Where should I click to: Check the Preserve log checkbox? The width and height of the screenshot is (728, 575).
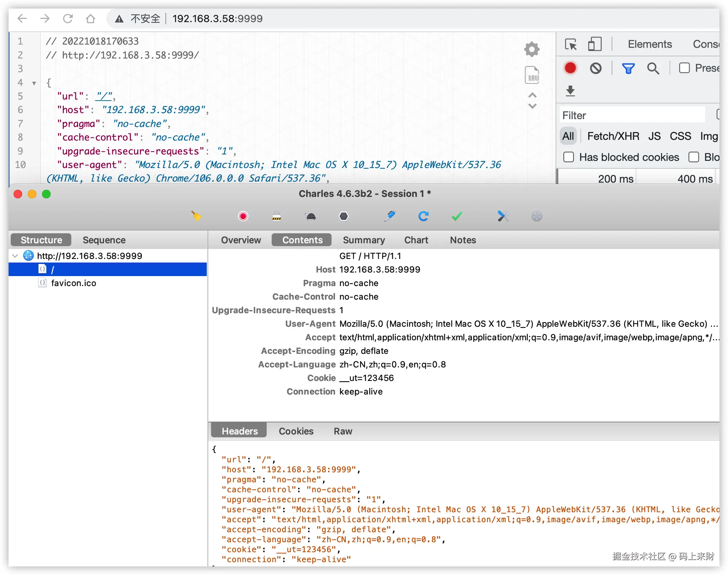tap(685, 68)
